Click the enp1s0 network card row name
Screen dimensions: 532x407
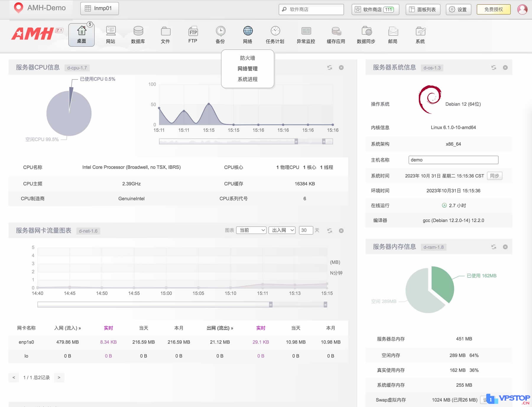pos(26,342)
